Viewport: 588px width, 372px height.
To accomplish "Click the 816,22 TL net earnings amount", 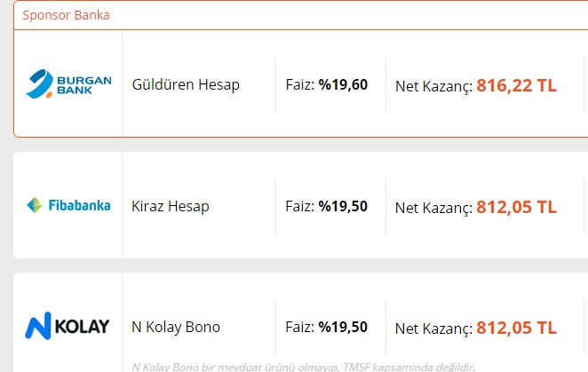I will click(516, 85).
